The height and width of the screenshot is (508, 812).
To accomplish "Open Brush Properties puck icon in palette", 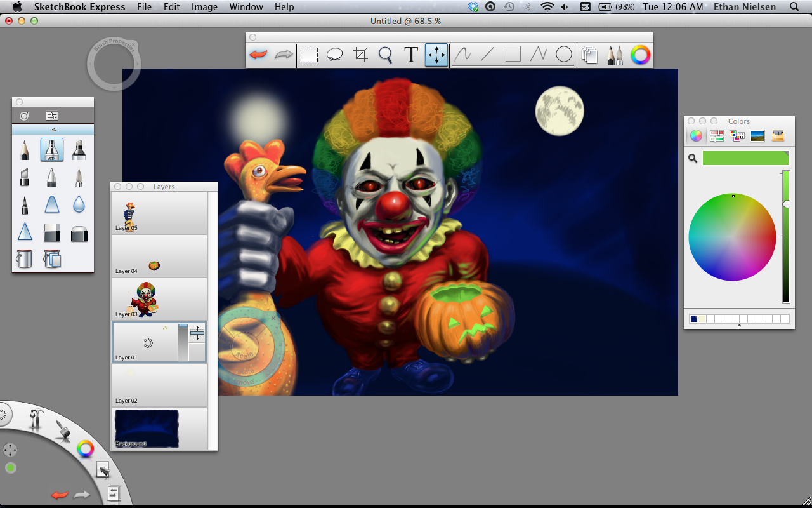I will tap(24, 116).
